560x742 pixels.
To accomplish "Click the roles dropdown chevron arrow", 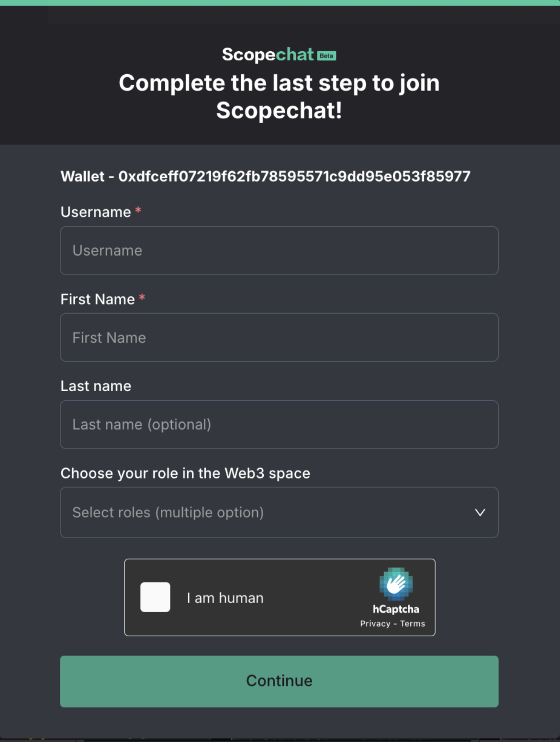I will click(x=480, y=513).
